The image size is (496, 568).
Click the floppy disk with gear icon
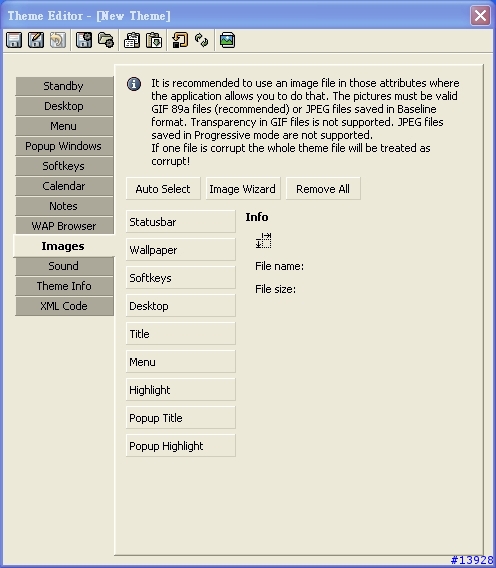click(84, 40)
